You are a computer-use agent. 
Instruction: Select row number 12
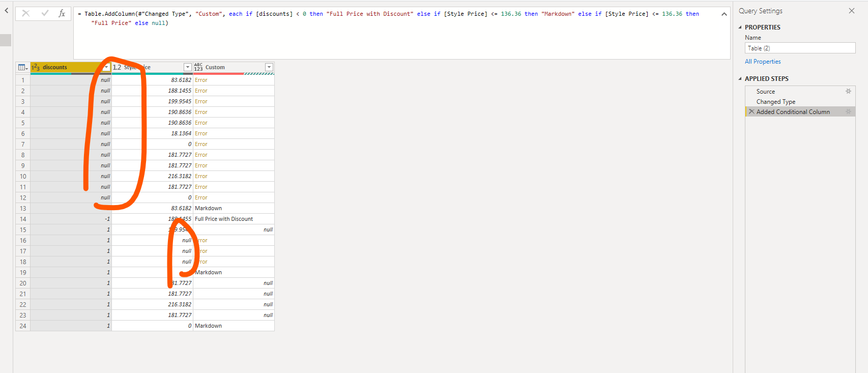point(23,197)
